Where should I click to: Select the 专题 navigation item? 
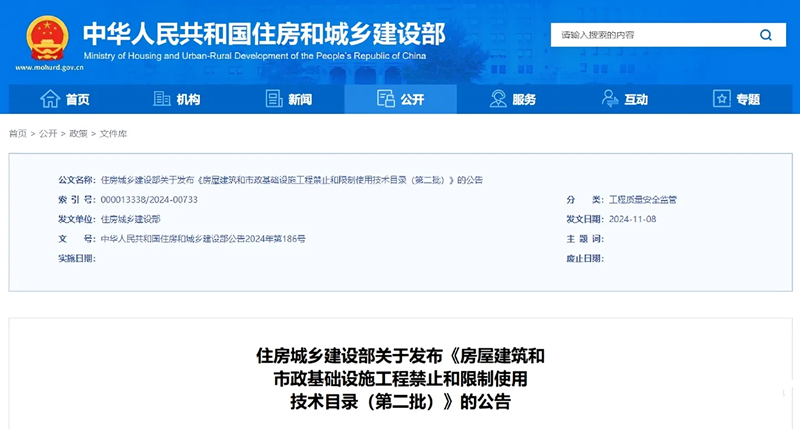748,100
